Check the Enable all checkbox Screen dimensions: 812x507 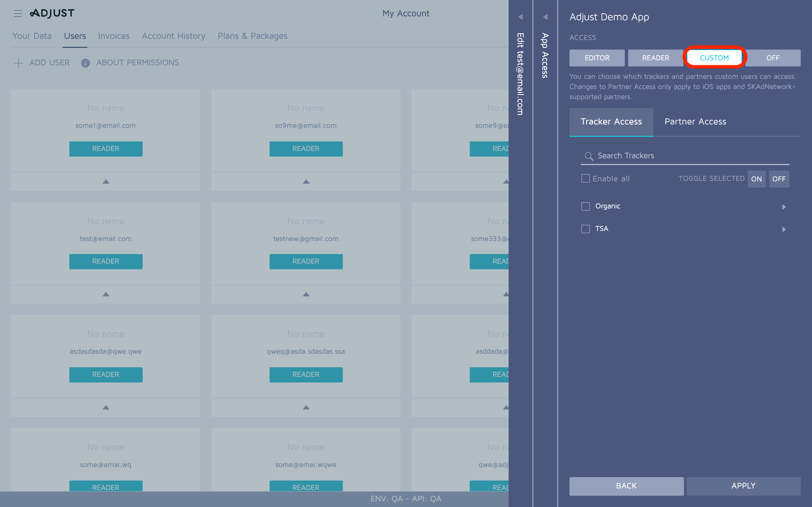tap(586, 179)
